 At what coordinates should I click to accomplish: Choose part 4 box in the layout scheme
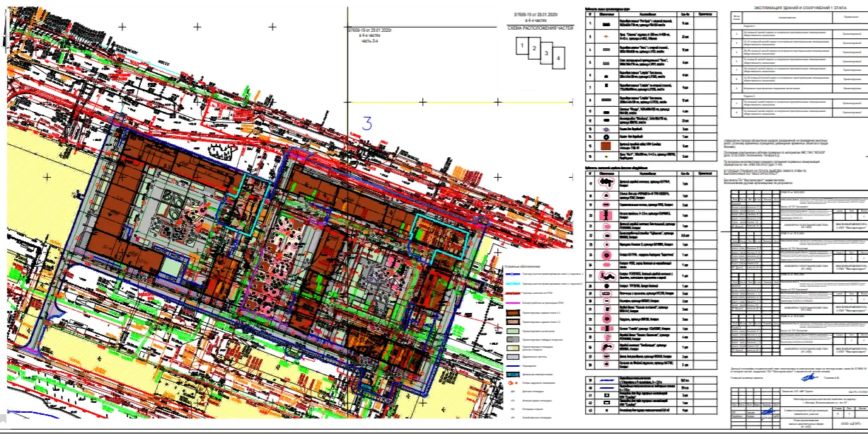click(x=558, y=58)
